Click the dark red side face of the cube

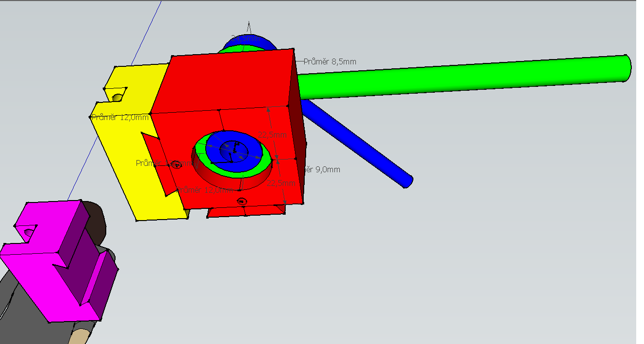click(297, 146)
